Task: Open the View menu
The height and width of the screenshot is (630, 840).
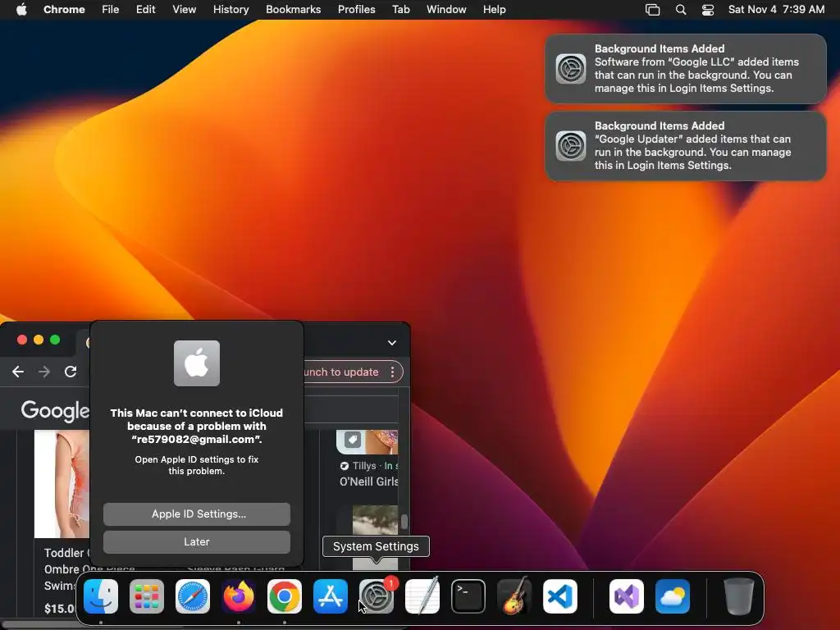Action: tap(185, 10)
